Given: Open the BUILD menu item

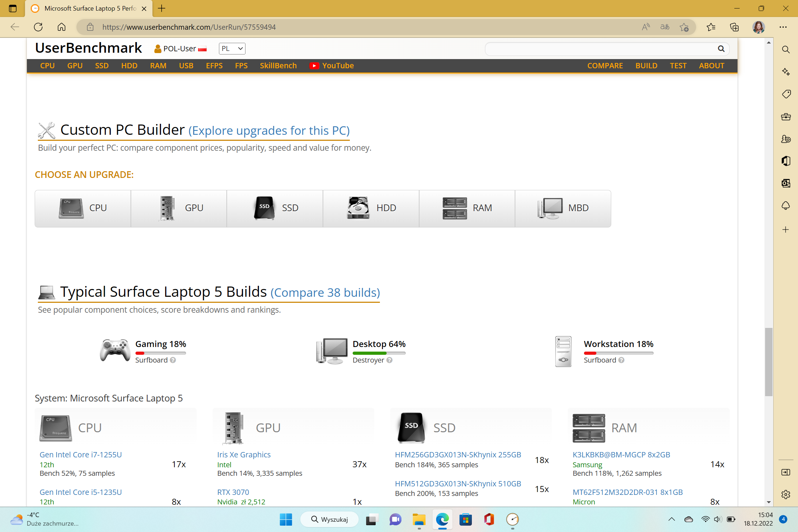Looking at the screenshot, I should click(646, 66).
